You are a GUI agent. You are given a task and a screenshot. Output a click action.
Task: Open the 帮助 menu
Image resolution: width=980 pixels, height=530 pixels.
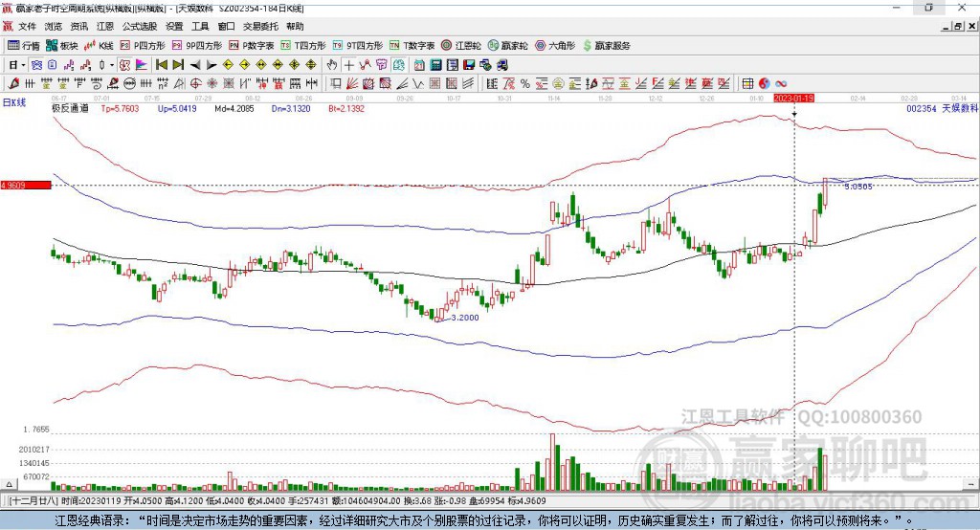point(295,26)
